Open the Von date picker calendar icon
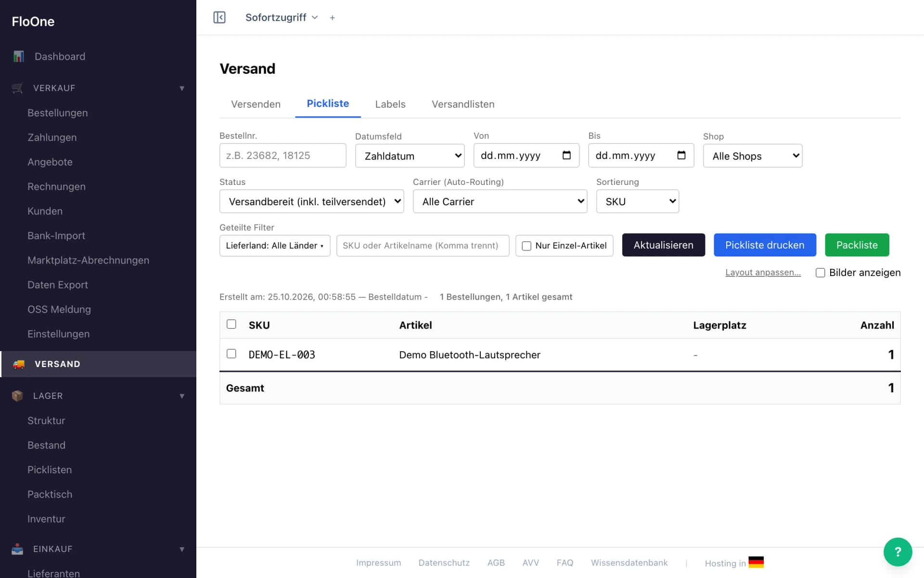924x578 pixels. [x=566, y=155]
